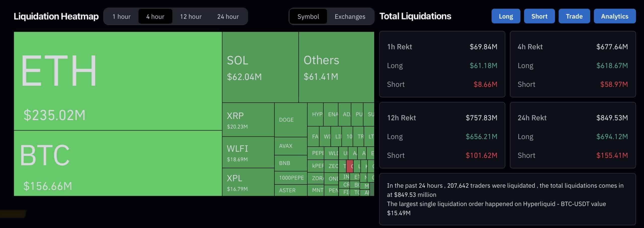Viewport: 644px width, 228px height.
Task: Click the XRP heatmap tile
Action: (x=248, y=120)
